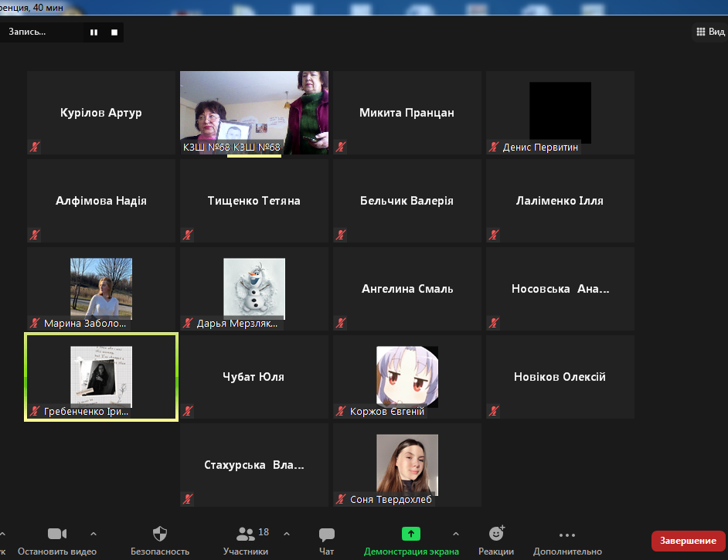Select Новіков Олексій name text
728x560 pixels.
[560, 377]
